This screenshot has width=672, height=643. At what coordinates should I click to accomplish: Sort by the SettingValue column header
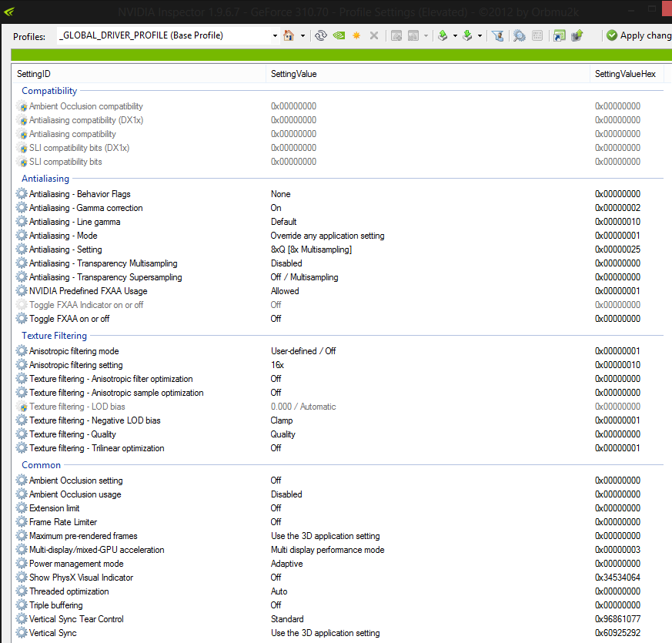pyautogui.click(x=428, y=74)
